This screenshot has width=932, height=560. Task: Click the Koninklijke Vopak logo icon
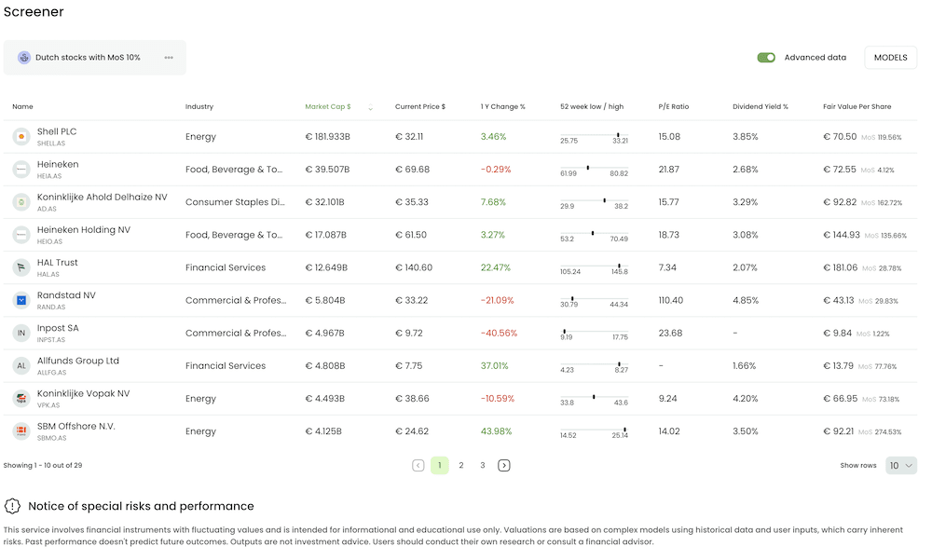[21, 398]
